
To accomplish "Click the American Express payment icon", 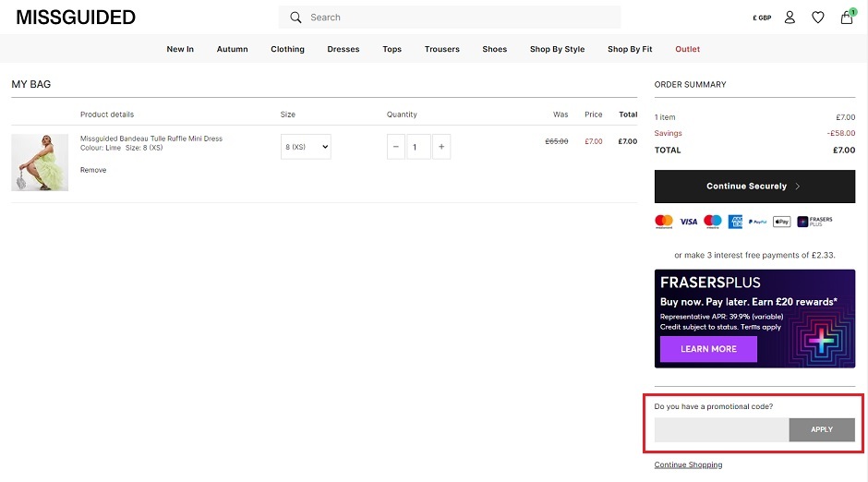I will tap(735, 222).
